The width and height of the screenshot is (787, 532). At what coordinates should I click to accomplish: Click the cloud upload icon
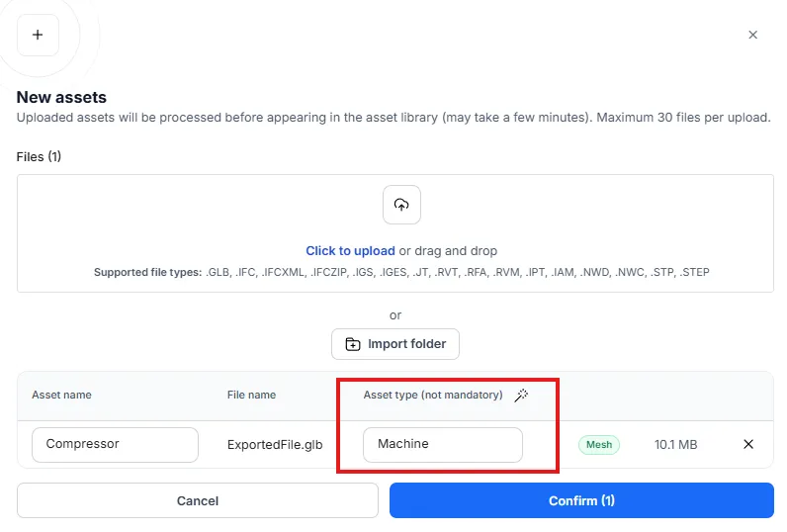[401, 205]
